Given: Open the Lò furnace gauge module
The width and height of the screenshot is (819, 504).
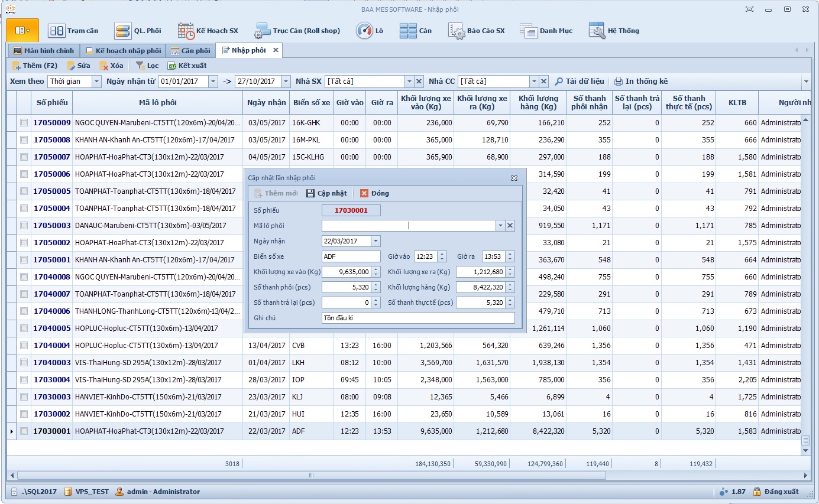Looking at the screenshot, I should 364,31.
